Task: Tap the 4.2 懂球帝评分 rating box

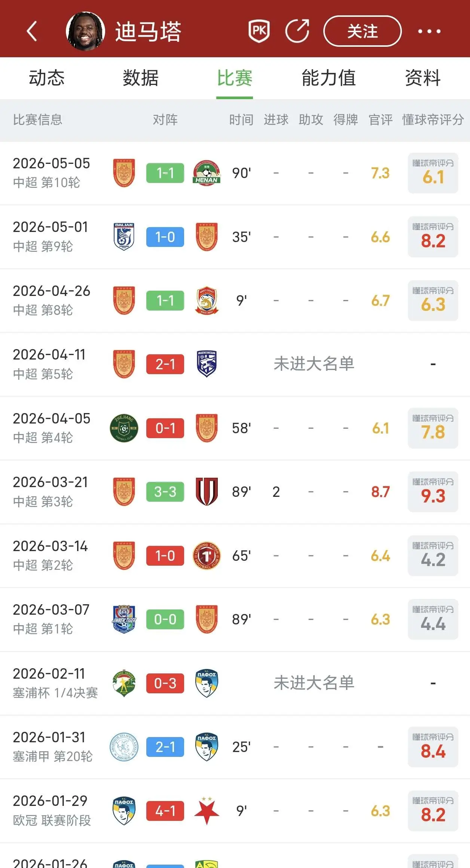Action: 433,556
